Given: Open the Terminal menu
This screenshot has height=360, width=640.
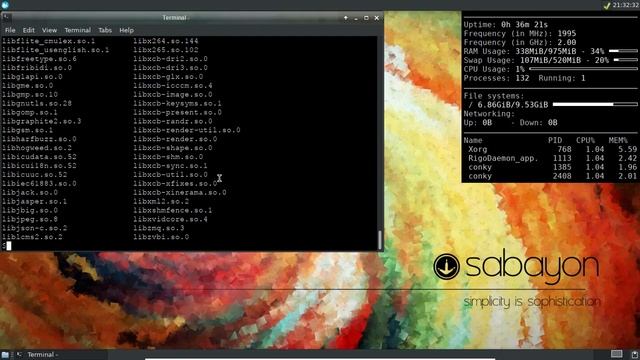Looking at the screenshot, I should click(78, 30).
